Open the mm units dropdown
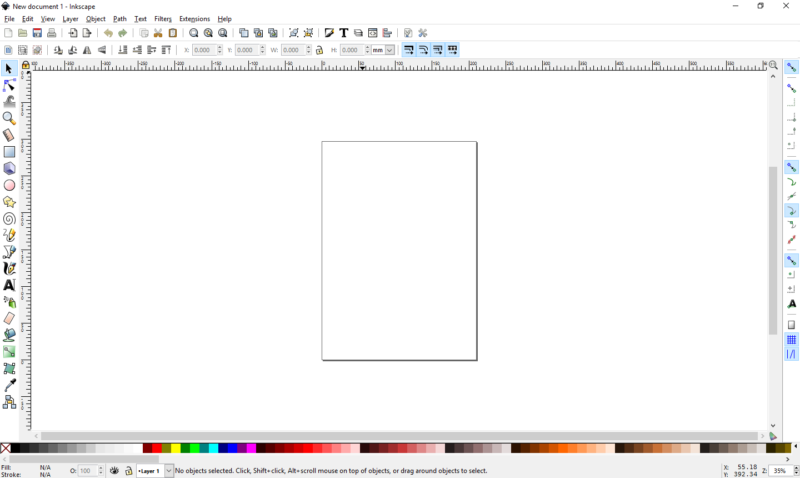800x478 pixels. click(x=390, y=50)
